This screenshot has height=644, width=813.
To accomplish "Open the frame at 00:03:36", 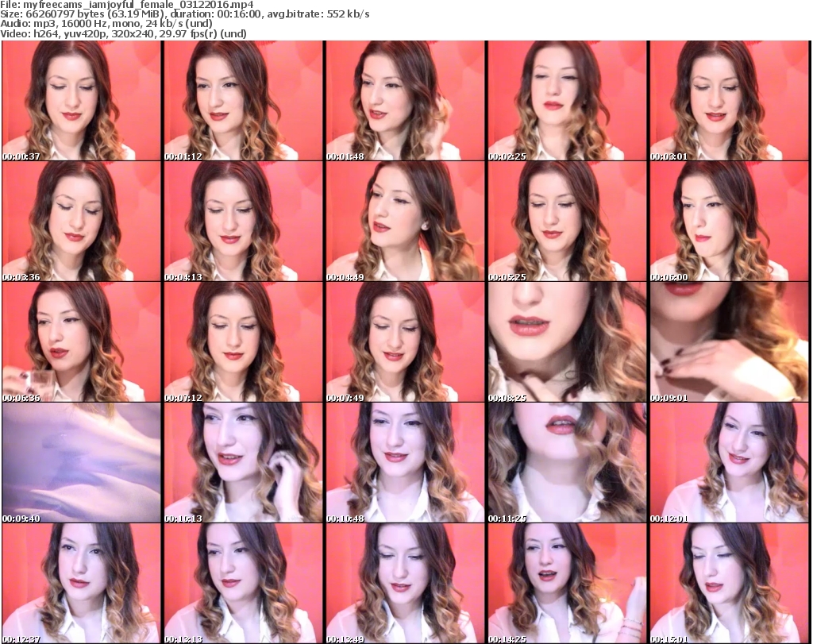I will (82, 222).
